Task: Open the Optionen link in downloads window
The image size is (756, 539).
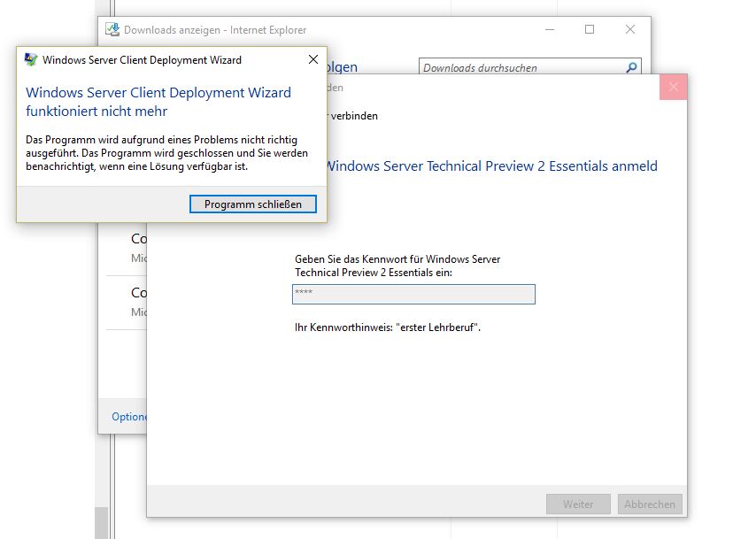Action: [x=128, y=417]
